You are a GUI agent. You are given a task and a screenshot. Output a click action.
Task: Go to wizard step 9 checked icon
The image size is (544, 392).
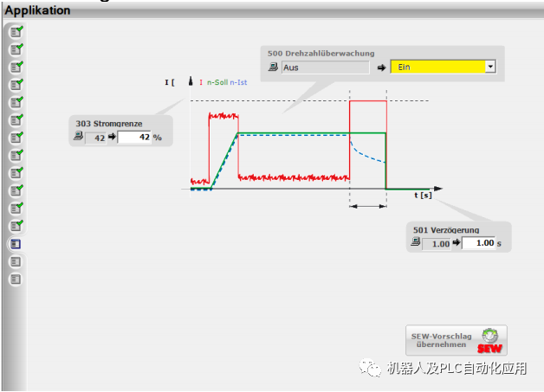coord(16,173)
